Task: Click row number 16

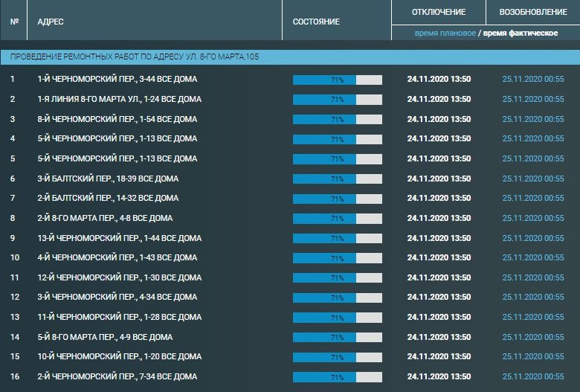Action: 15,376
